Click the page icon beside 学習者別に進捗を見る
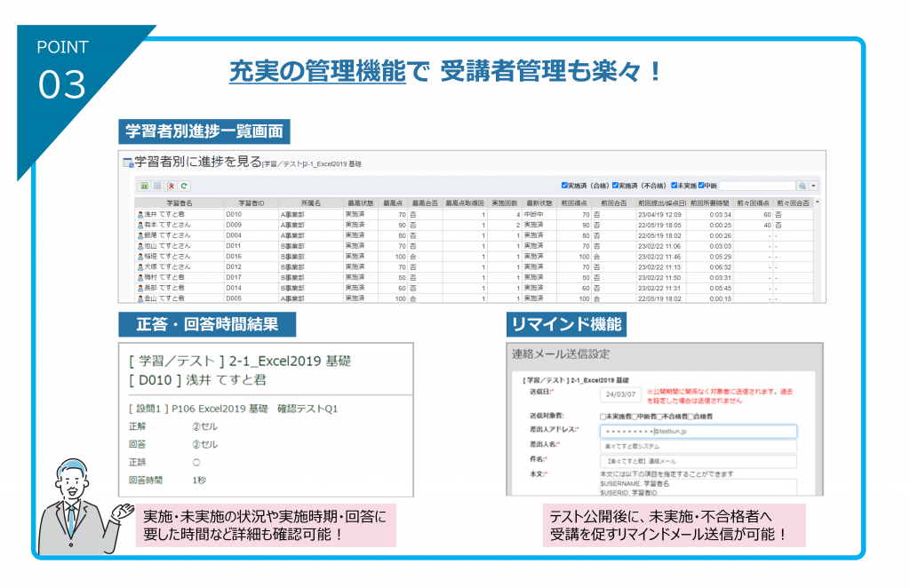 pos(128,163)
